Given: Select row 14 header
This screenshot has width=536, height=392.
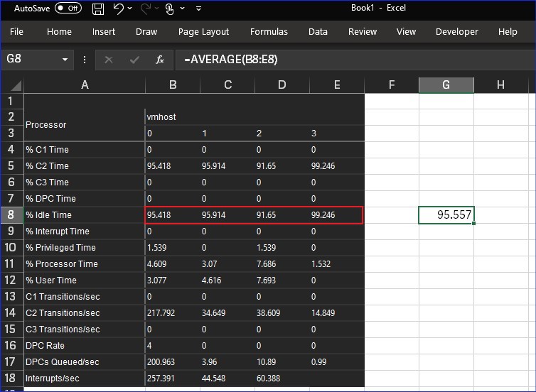Looking at the screenshot, I should tap(11, 312).
